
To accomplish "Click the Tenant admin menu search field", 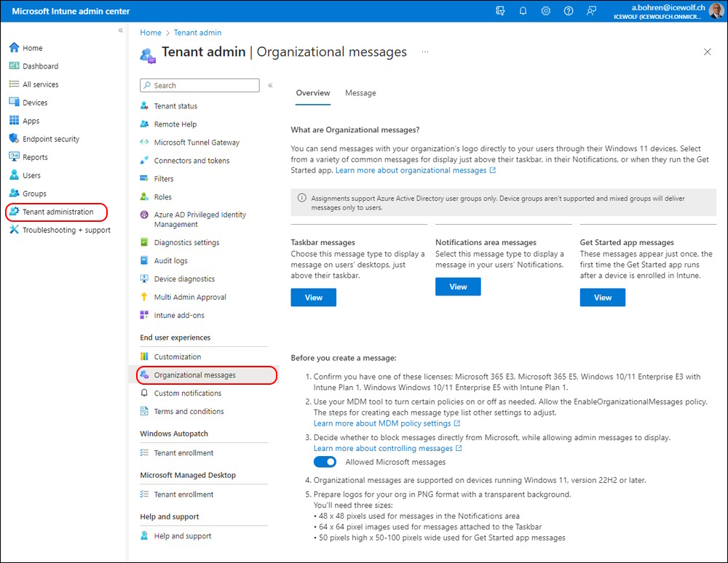I will (199, 85).
